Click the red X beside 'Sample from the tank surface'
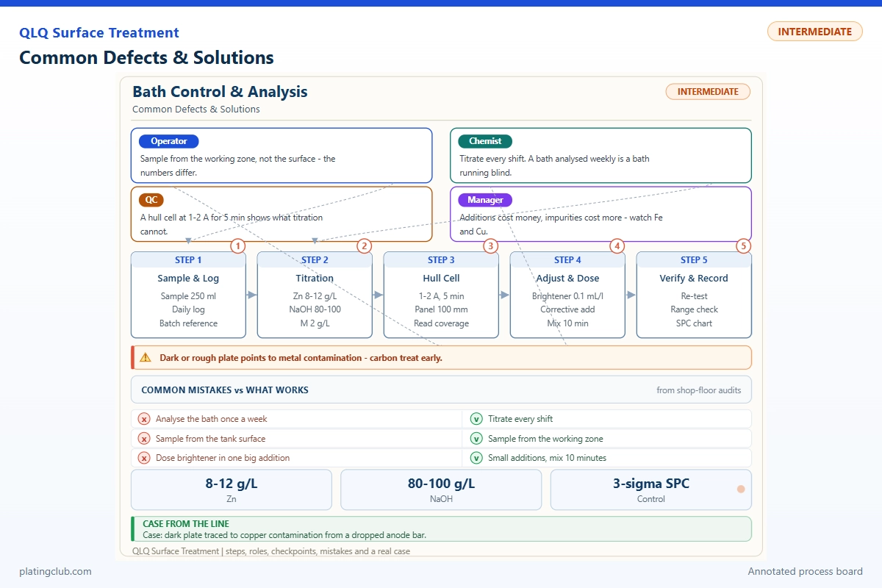This screenshot has height=588, width=882. point(144,439)
